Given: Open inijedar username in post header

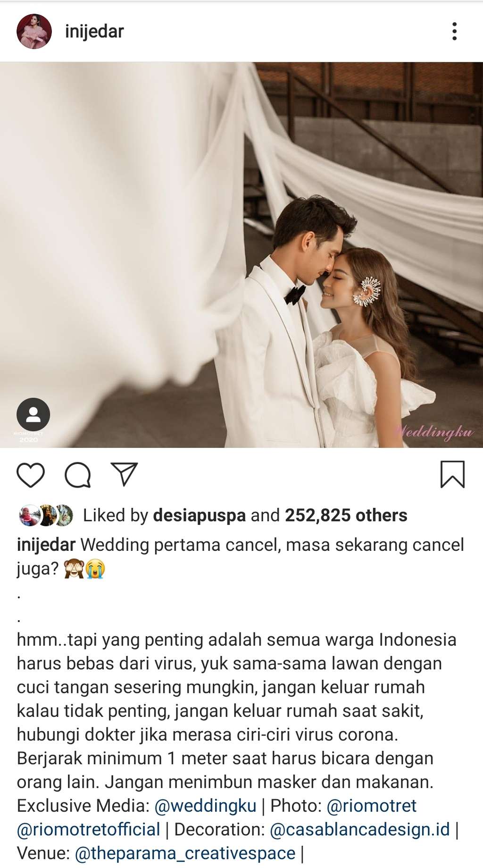Looking at the screenshot, I should coord(94,31).
